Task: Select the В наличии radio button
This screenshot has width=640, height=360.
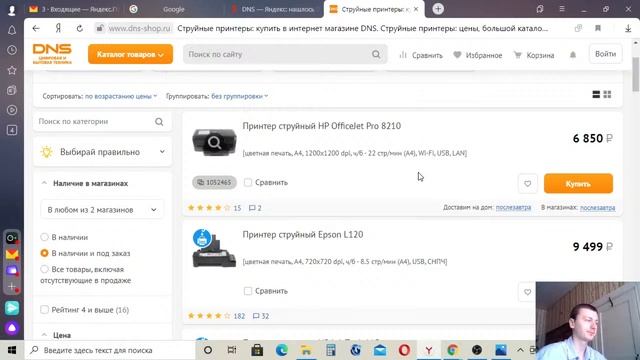Action: (44, 237)
